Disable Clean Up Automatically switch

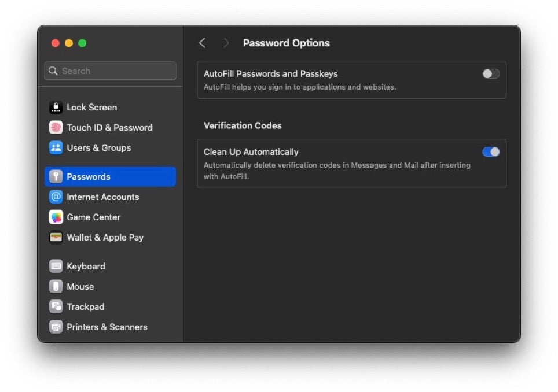point(491,152)
